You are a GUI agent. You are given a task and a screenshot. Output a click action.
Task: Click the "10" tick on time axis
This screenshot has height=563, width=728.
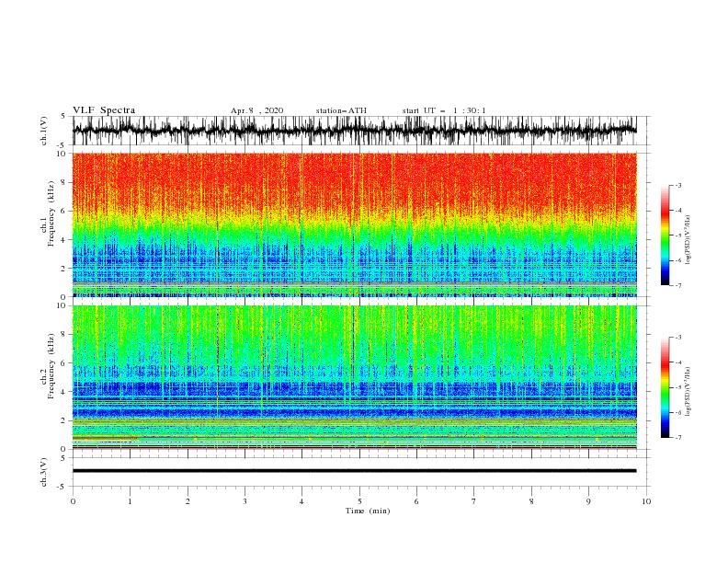coord(646,501)
